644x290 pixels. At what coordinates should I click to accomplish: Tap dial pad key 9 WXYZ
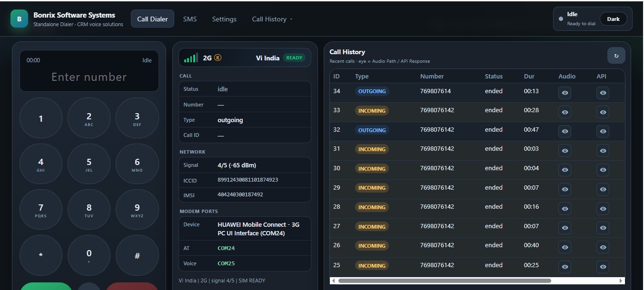pyautogui.click(x=137, y=210)
